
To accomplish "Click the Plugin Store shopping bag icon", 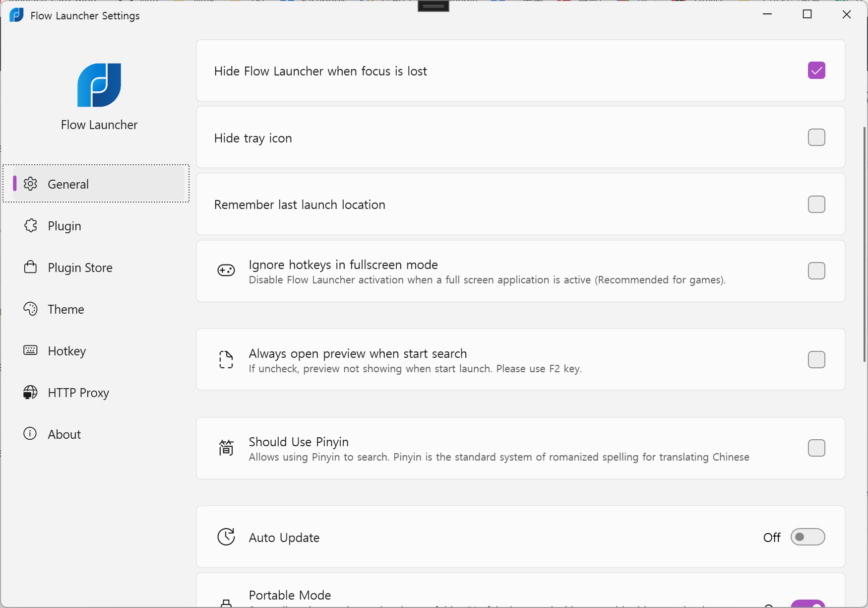I will click(30, 267).
